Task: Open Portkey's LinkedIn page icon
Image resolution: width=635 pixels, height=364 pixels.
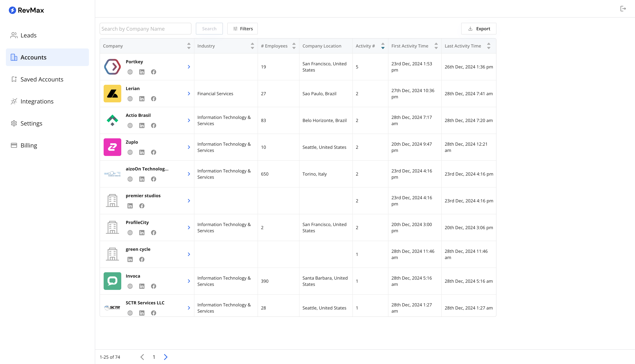Action: [x=142, y=72]
